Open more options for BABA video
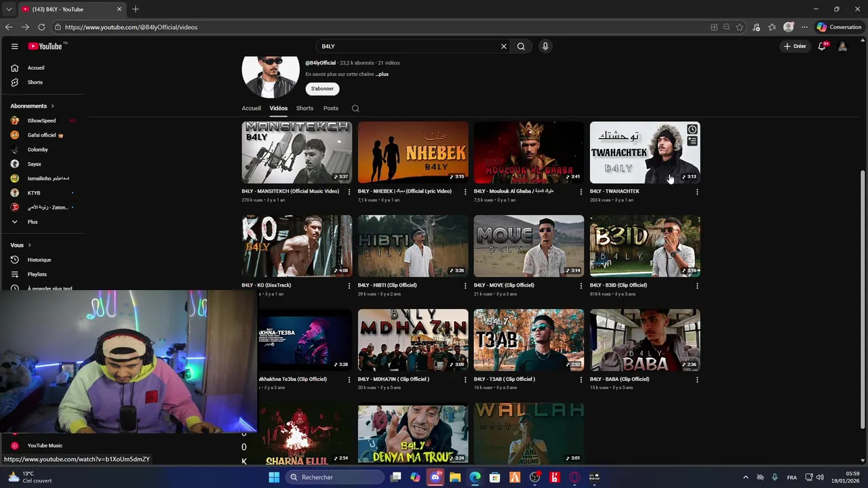The height and width of the screenshot is (488, 868). coord(697,380)
